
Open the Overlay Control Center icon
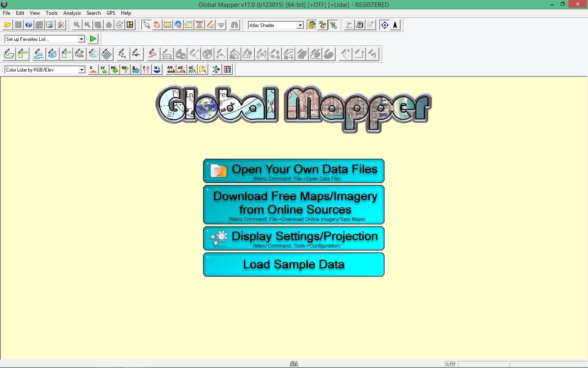(50, 25)
